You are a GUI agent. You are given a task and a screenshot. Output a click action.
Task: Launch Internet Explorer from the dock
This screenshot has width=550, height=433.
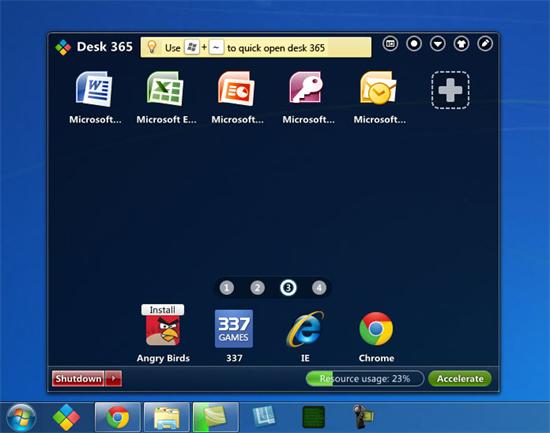pos(305,329)
